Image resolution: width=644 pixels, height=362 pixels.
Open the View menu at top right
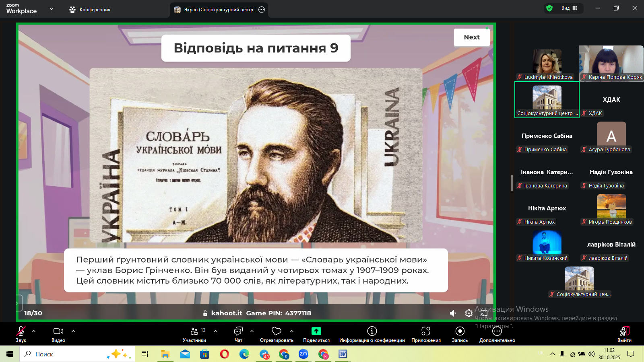[569, 8]
